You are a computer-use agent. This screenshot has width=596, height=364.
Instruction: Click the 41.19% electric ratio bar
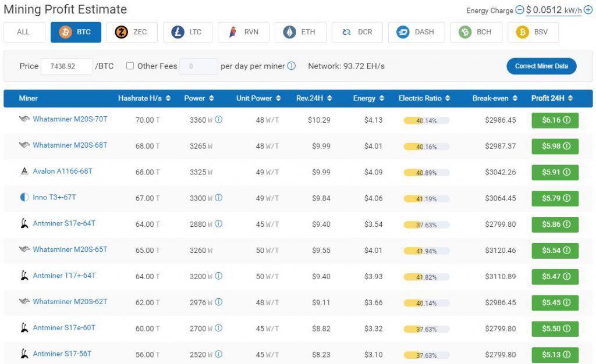(427, 199)
